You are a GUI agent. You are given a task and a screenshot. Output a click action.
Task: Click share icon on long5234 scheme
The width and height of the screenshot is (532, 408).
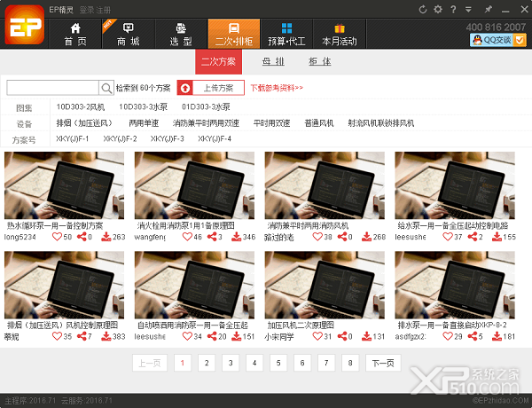tap(82, 237)
